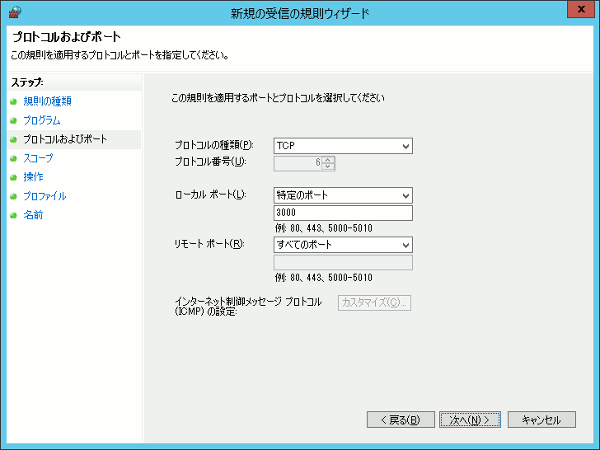
Task: Close the wizard with the X button
Action: (581, 10)
